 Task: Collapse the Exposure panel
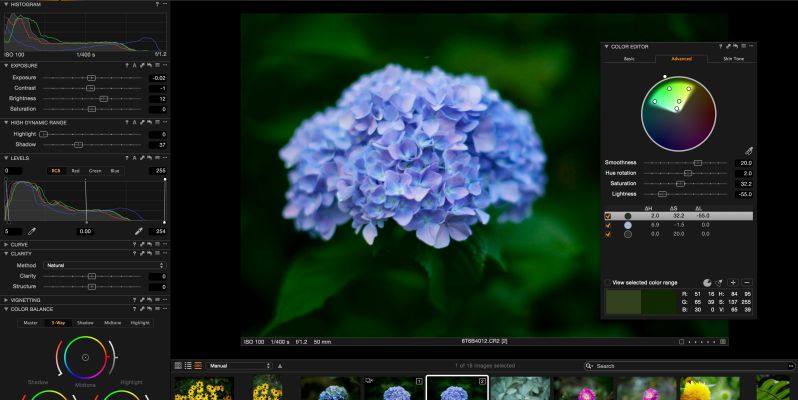coord(6,66)
